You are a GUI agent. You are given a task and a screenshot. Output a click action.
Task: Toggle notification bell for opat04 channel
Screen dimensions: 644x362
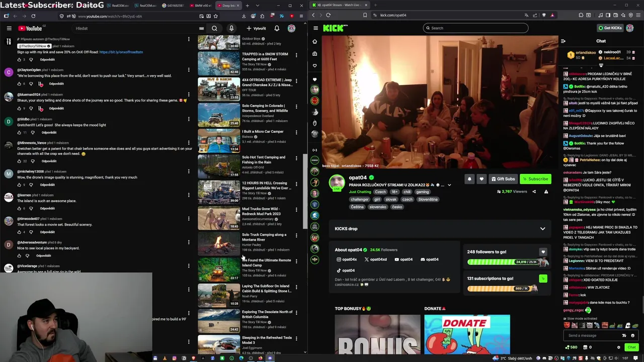[469, 179]
